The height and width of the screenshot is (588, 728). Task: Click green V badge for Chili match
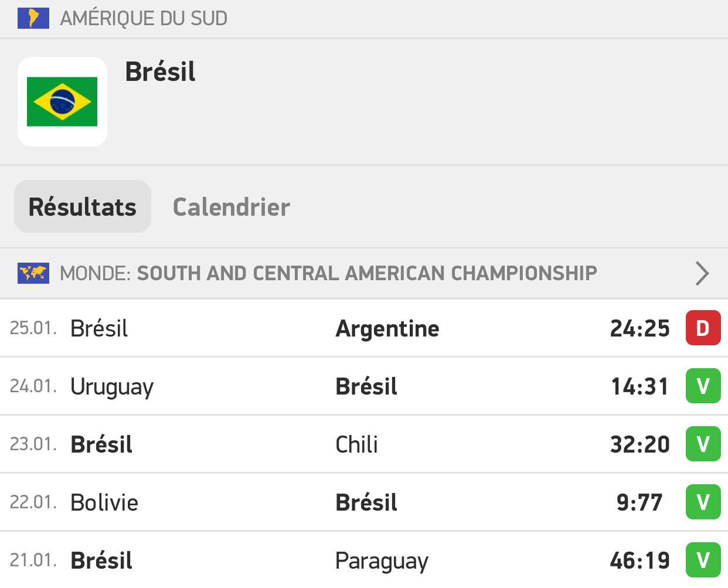click(x=703, y=444)
